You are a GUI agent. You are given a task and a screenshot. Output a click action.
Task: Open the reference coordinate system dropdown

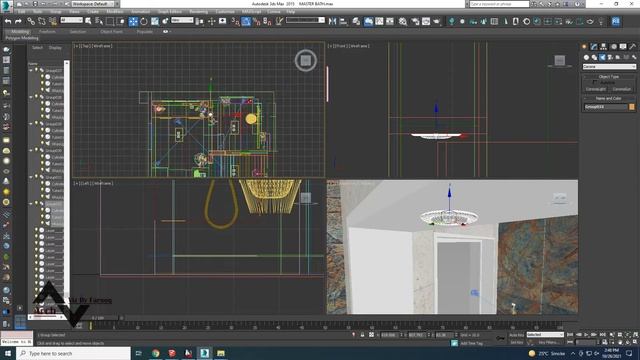[x=182, y=20]
